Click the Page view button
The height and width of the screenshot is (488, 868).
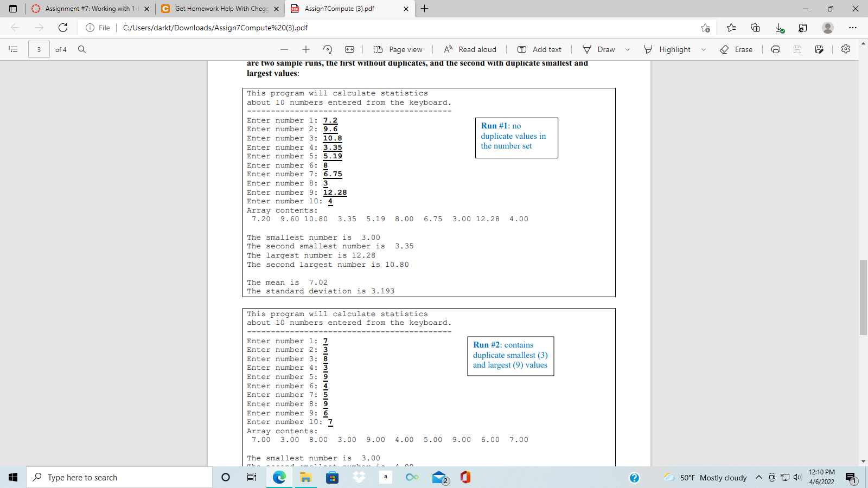tap(398, 49)
